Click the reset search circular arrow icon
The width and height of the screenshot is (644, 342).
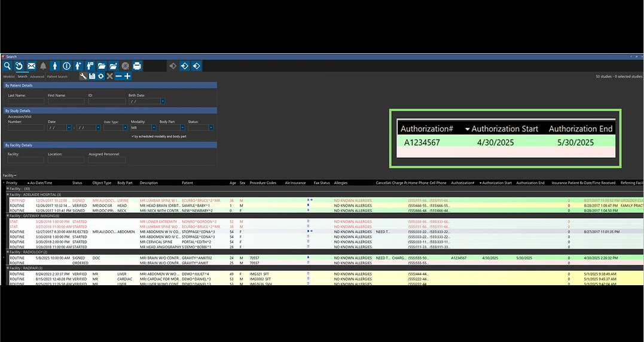click(x=19, y=66)
